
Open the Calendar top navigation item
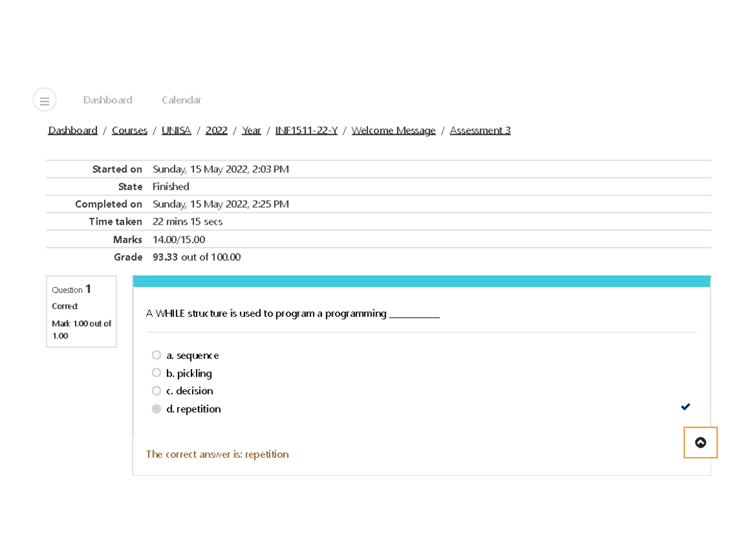[x=181, y=100]
